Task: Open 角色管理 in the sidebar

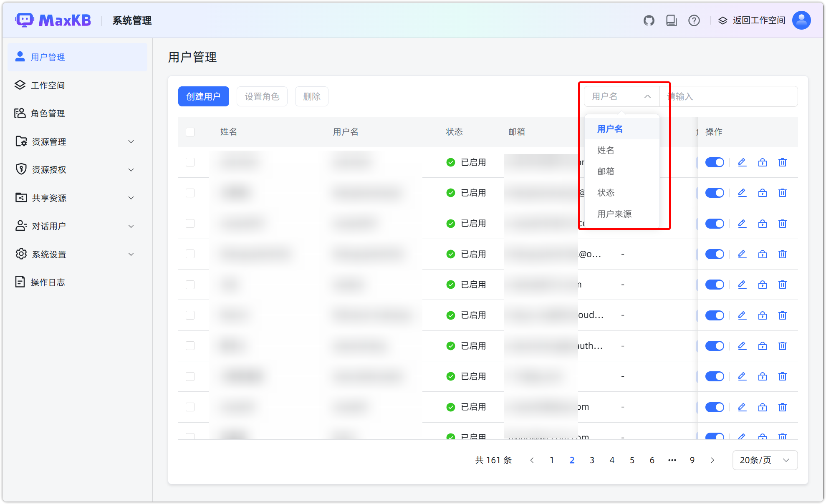Action: pyautogui.click(x=48, y=113)
